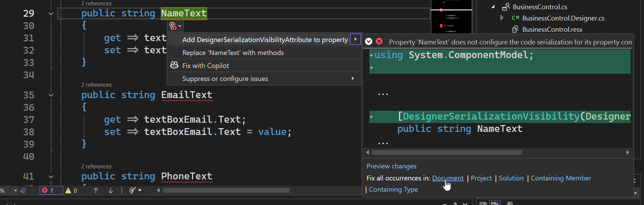This screenshot has width=644, height=205.
Task: Select BusinessControl.cs in Solution Explorer
Action: (x=540, y=7)
